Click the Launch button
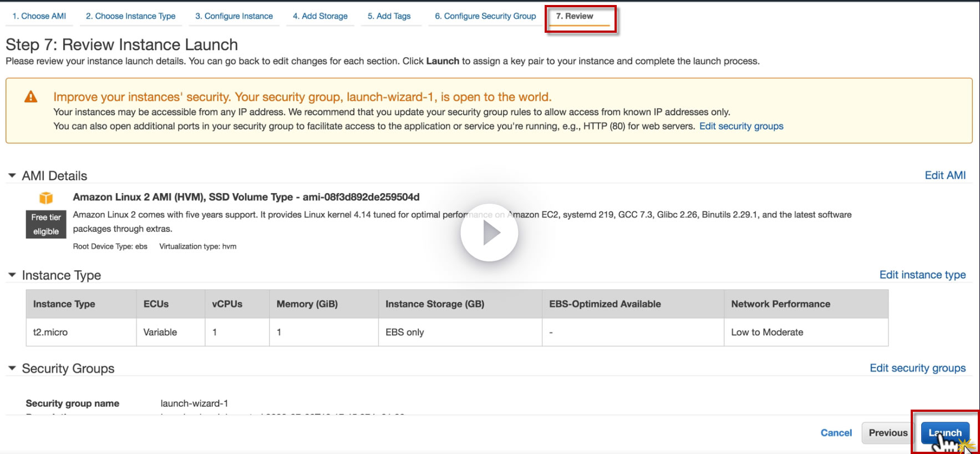980x454 pixels. pyautogui.click(x=945, y=433)
